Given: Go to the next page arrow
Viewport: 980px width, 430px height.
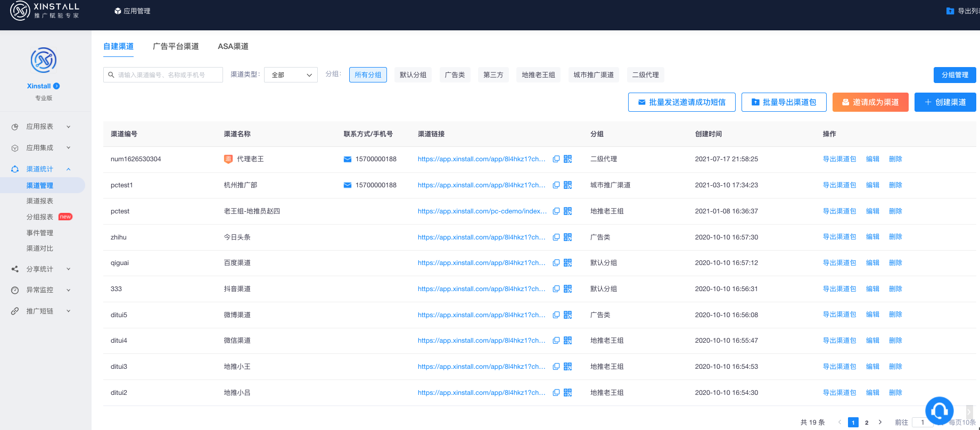Looking at the screenshot, I should coord(880,422).
